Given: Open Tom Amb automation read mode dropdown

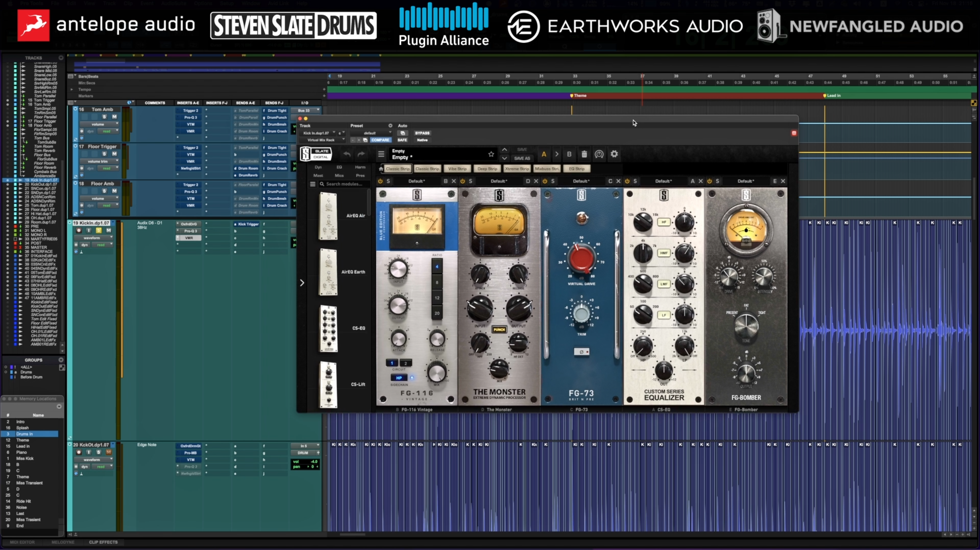Looking at the screenshot, I should click(x=108, y=131).
